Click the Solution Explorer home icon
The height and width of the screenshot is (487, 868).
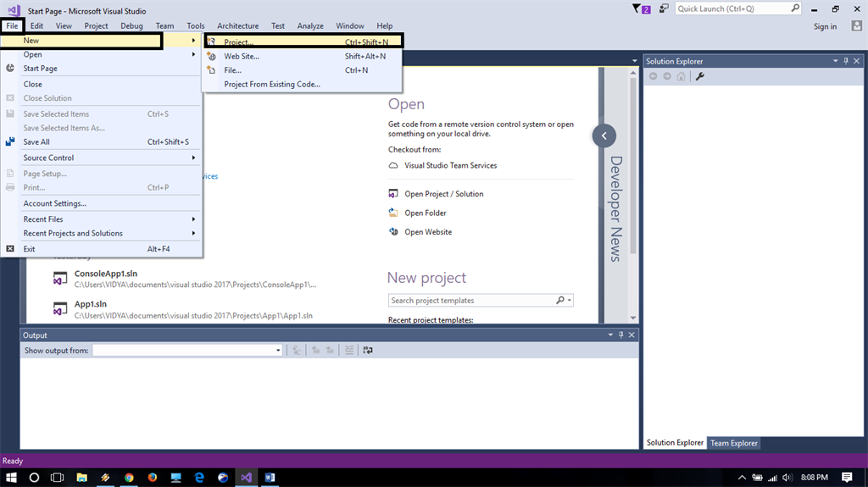pyautogui.click(x=681, y=76)
